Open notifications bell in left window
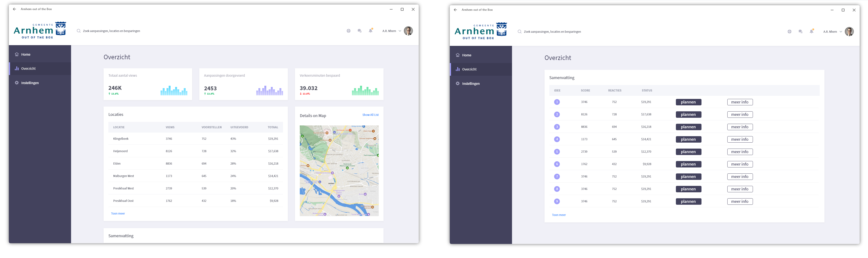Screen dimensions: 868x258 (x=371, y=31)
